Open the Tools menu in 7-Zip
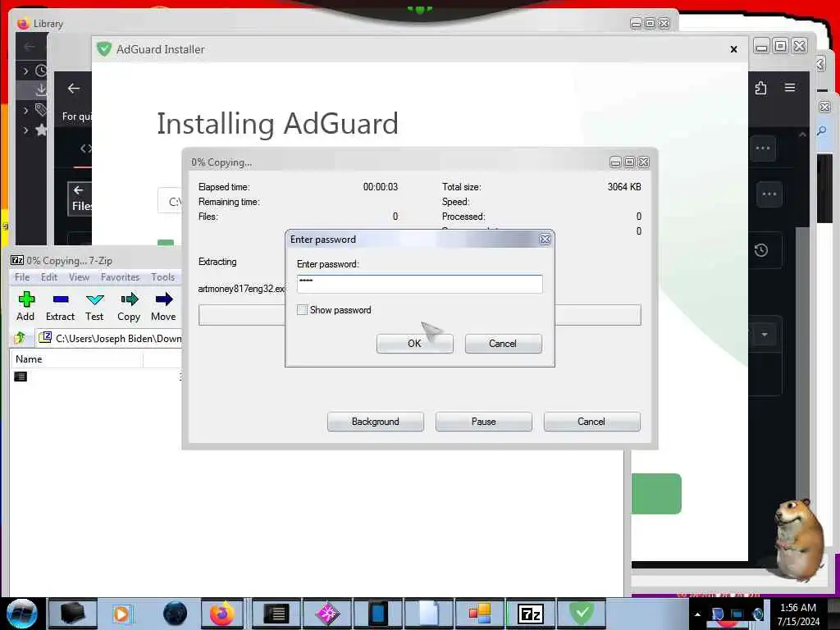Image resolution: width=840 pixels, height=630 pixels. [x=163, y=277]
